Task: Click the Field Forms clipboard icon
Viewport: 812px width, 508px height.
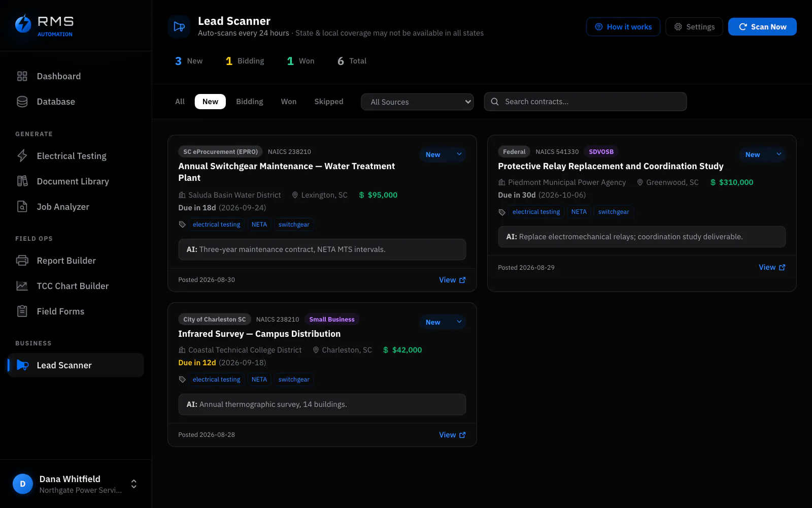Action: pos(22,311)
